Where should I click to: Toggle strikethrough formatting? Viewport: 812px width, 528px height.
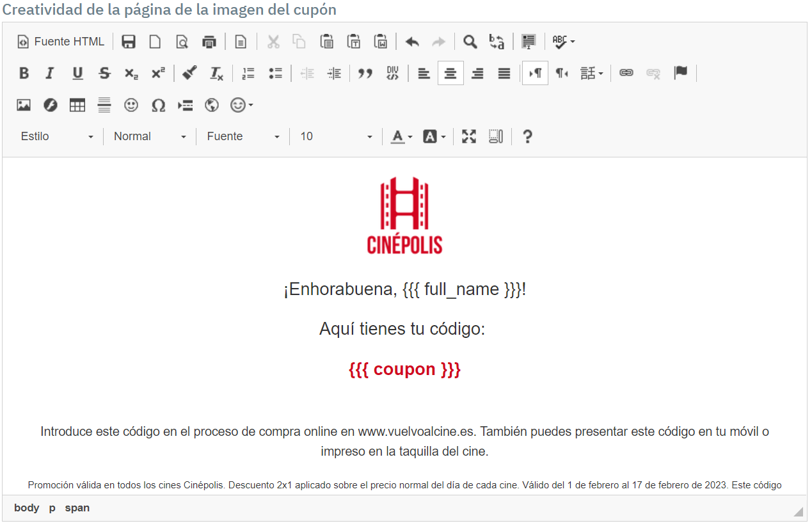[x=104, y=73]
